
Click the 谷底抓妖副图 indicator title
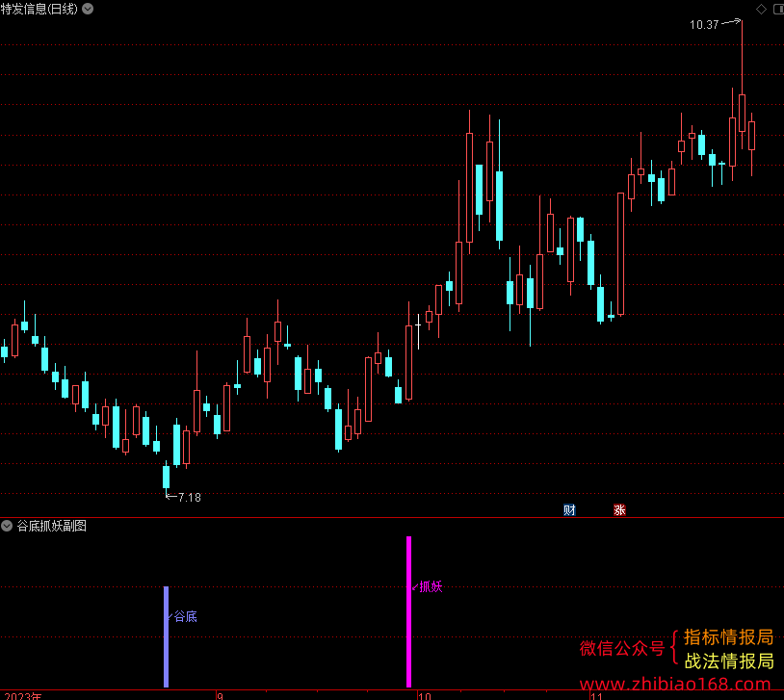click(x=51, y=526)
